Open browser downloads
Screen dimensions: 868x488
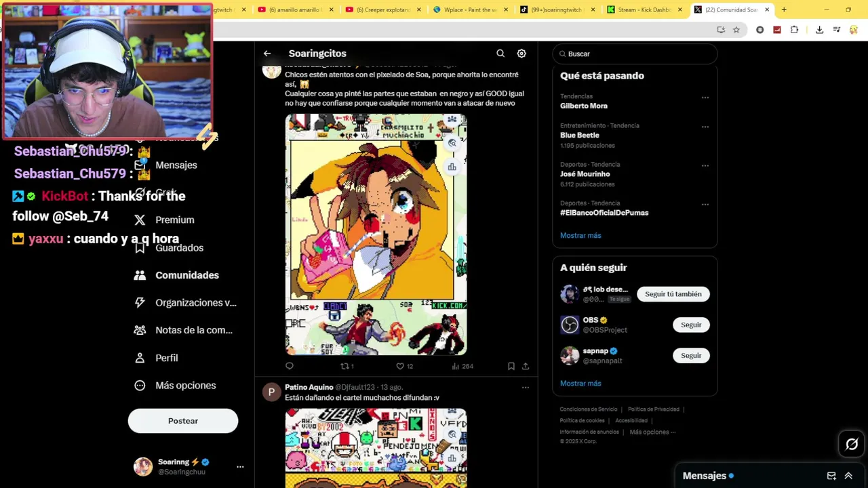[x=819, y=30]
